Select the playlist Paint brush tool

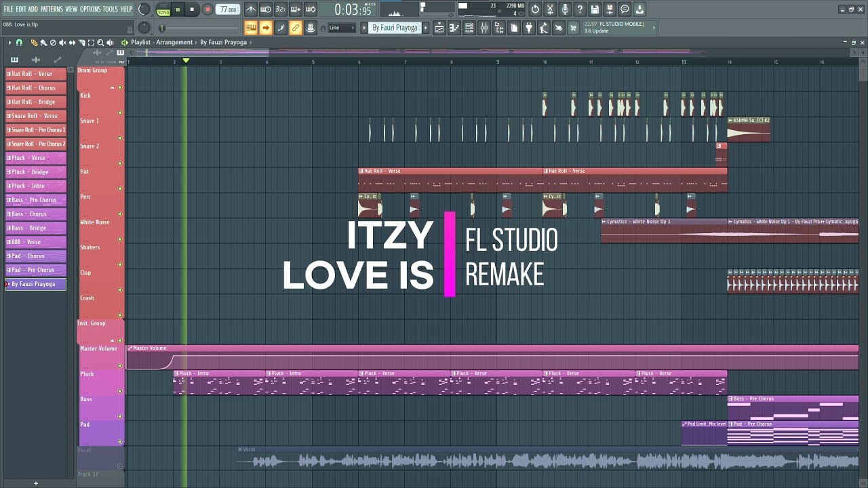tap(43, 43)
